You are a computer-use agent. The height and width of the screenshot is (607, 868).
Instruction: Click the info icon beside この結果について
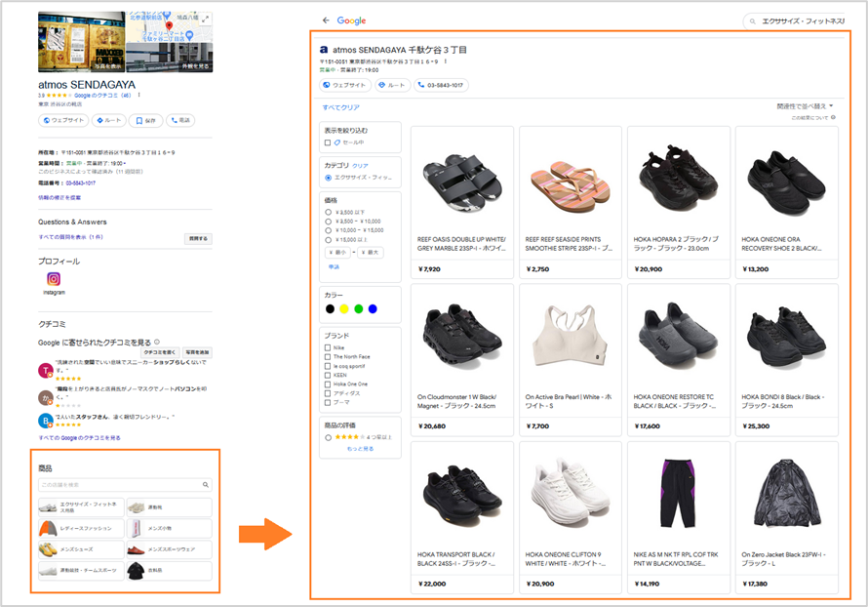(833, 117)
